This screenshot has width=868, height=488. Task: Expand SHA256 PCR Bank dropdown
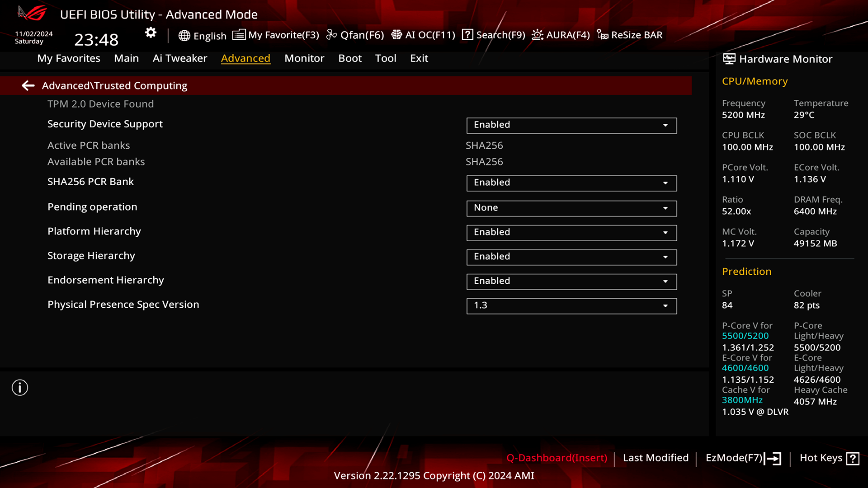571,183
